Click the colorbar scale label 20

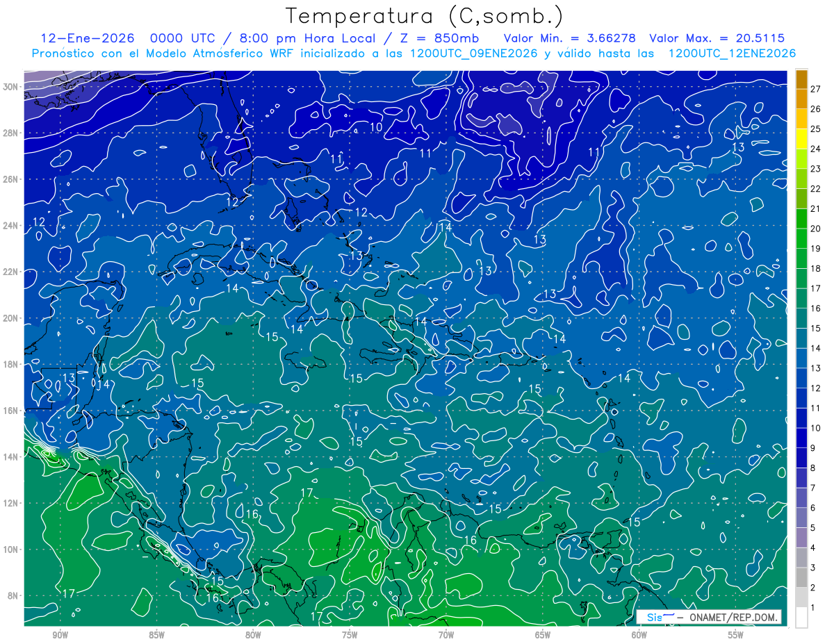point(815,229)
